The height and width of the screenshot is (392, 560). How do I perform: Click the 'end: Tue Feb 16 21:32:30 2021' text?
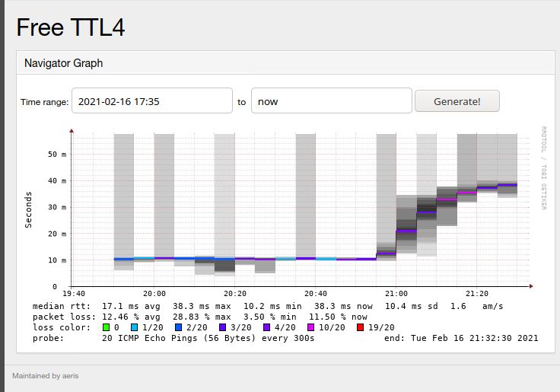461,338
